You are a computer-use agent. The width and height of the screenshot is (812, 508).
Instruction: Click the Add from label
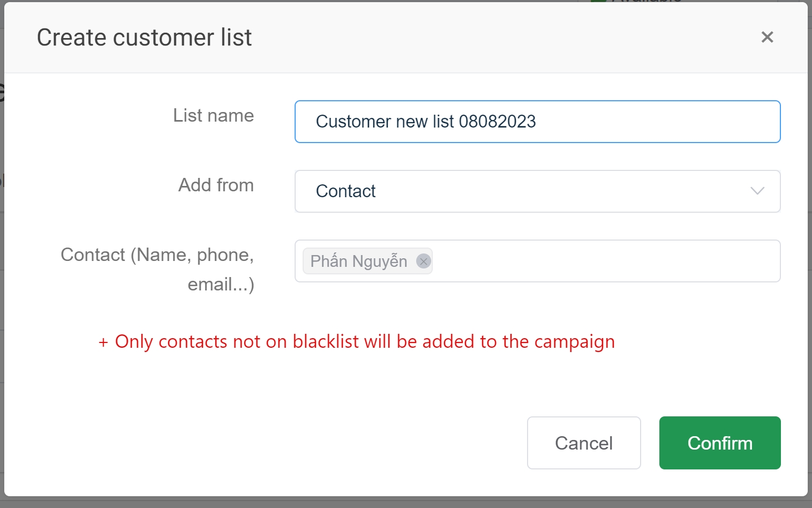coord(216,185)
